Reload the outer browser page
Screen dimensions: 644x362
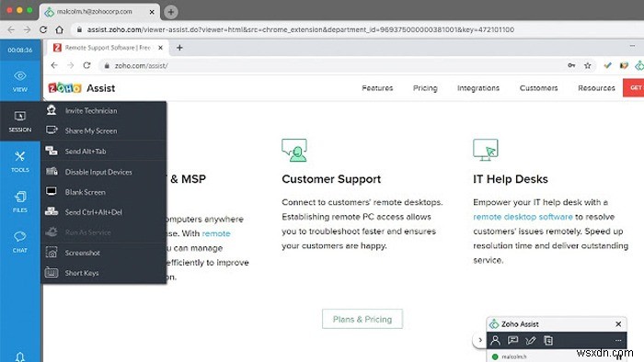43,29
